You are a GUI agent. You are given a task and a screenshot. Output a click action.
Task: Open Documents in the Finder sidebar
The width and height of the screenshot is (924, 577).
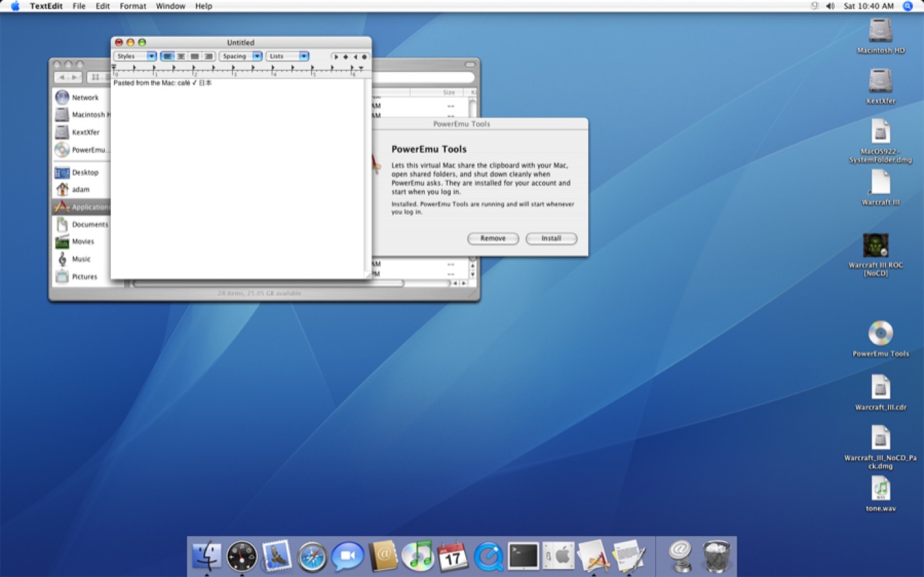pos(80,224)
